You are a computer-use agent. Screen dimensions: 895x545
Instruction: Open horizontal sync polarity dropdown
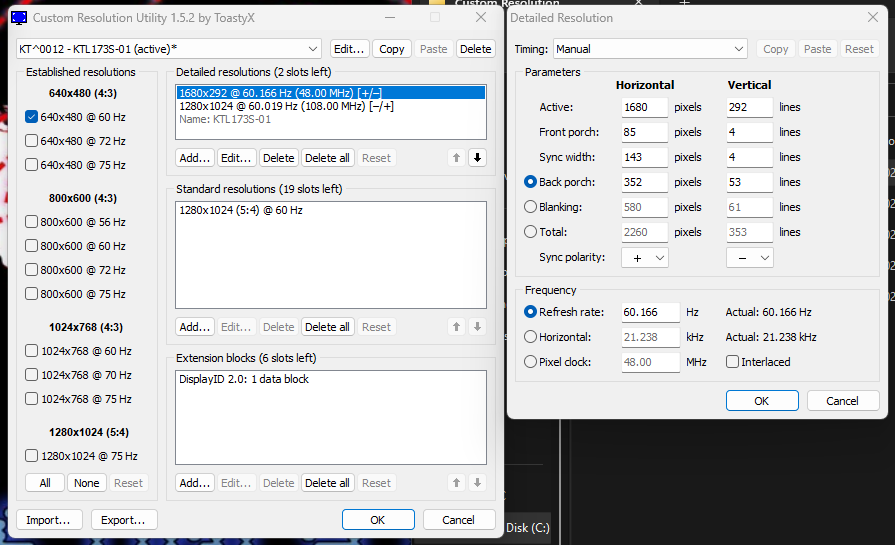(645, 257)
